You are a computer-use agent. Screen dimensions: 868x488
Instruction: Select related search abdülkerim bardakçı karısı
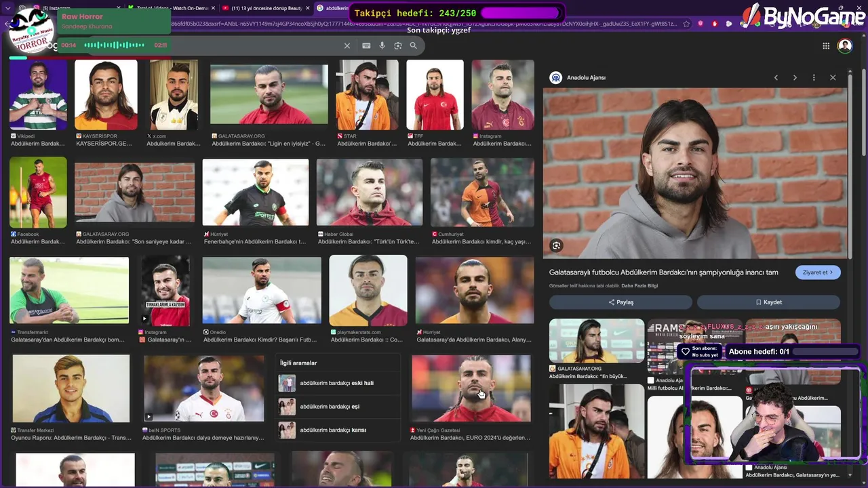pyautogui.click(x=337, y=430)
